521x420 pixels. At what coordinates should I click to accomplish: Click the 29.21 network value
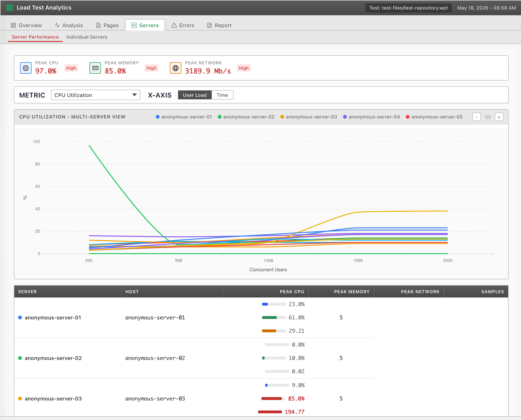[x=297, y=331]
